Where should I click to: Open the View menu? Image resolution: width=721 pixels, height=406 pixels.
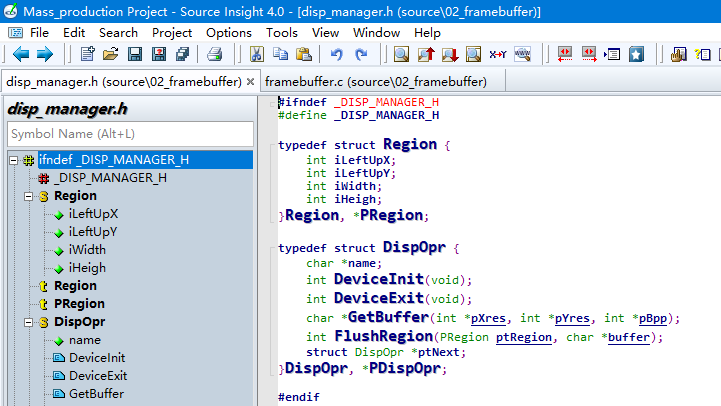[325, 33]
